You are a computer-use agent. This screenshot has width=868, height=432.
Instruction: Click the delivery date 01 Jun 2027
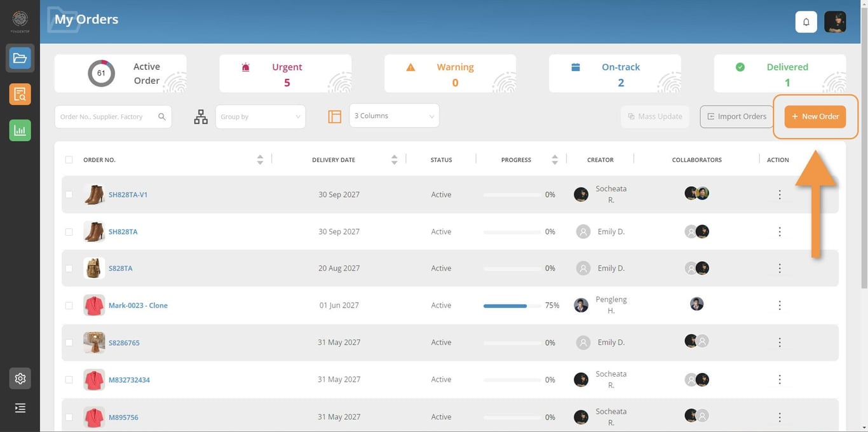point(339,306)
